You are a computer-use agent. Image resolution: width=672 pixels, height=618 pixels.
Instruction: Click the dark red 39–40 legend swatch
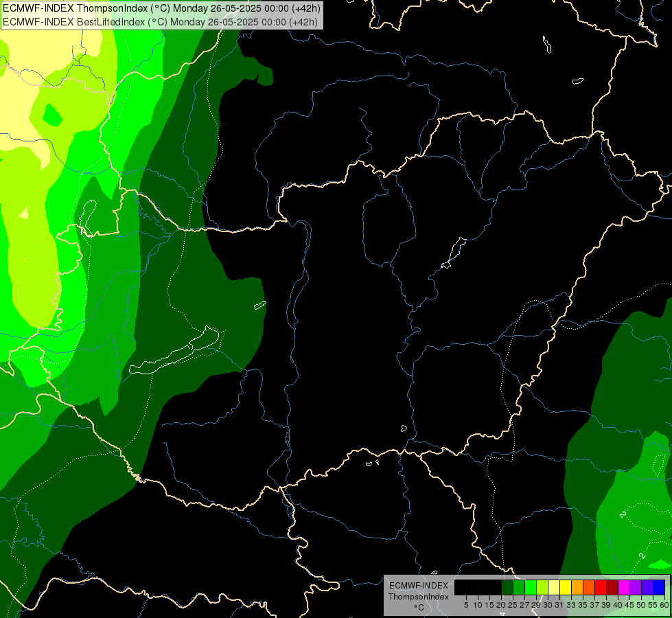[612, 587]
